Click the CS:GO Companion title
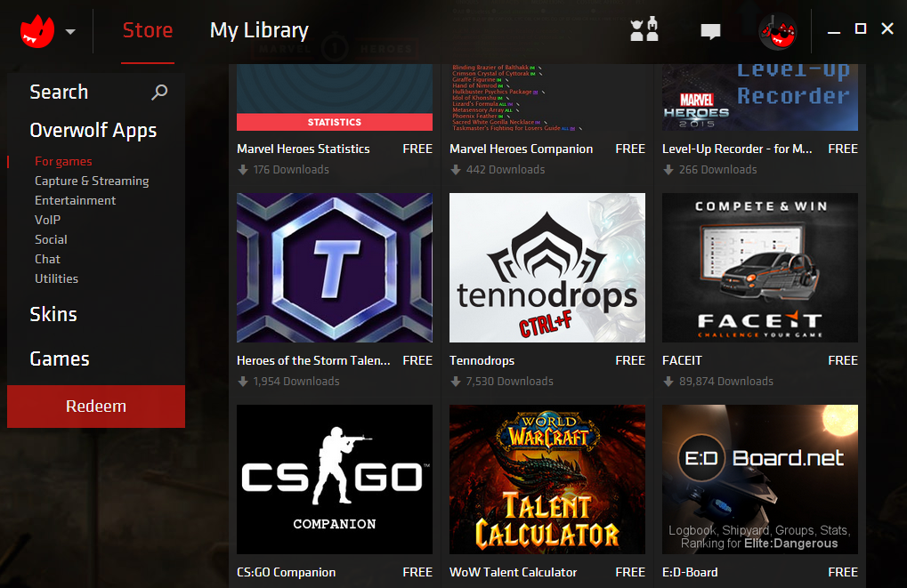This screenshot has width=907, height=588. (287, 572)
